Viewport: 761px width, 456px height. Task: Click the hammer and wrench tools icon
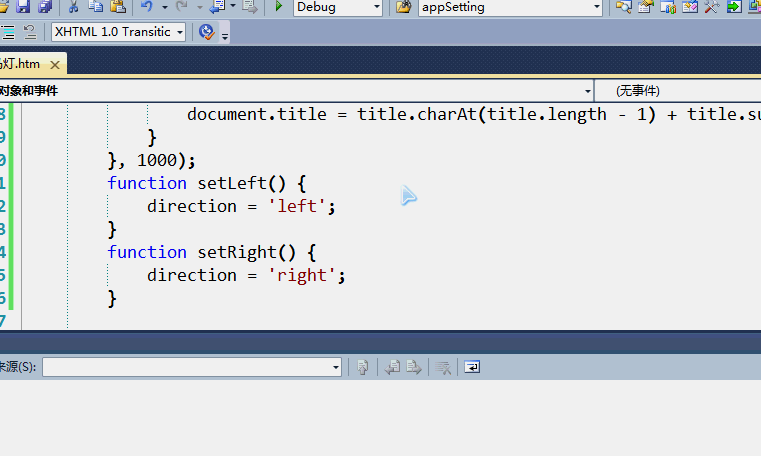point(711,7)
